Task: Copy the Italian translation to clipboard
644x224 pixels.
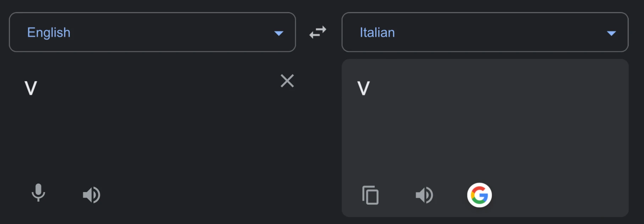Action: (370, 195)
